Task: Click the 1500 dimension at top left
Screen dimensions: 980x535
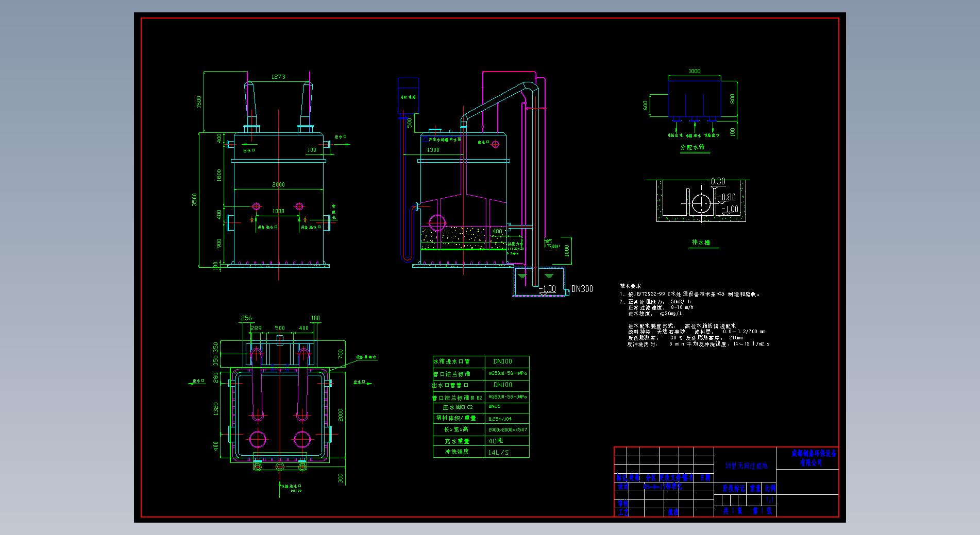Action: 199,102
